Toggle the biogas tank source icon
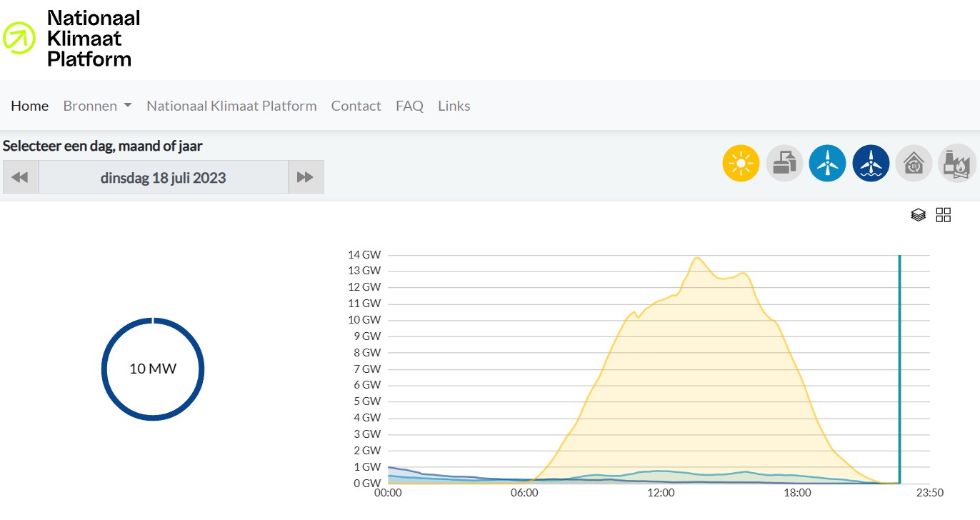The width and height of the screenshot is (980, 520). point(784,164)
